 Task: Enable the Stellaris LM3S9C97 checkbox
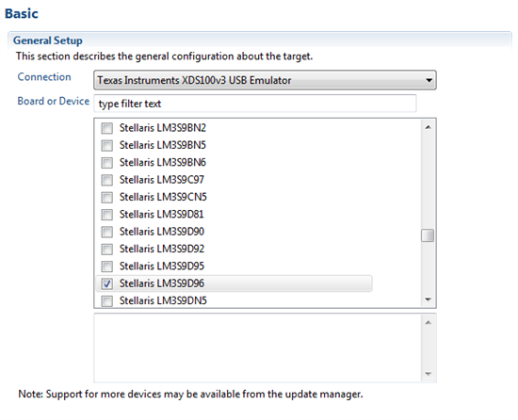[x=106, y=180]
